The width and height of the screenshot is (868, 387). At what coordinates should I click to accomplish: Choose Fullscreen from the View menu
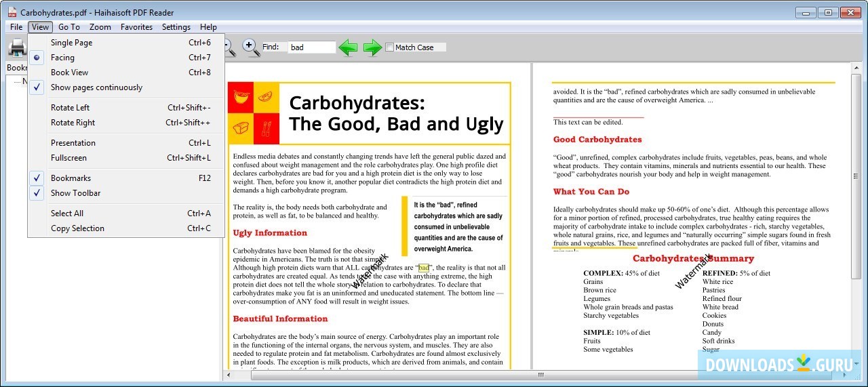[x=126, y=158]
